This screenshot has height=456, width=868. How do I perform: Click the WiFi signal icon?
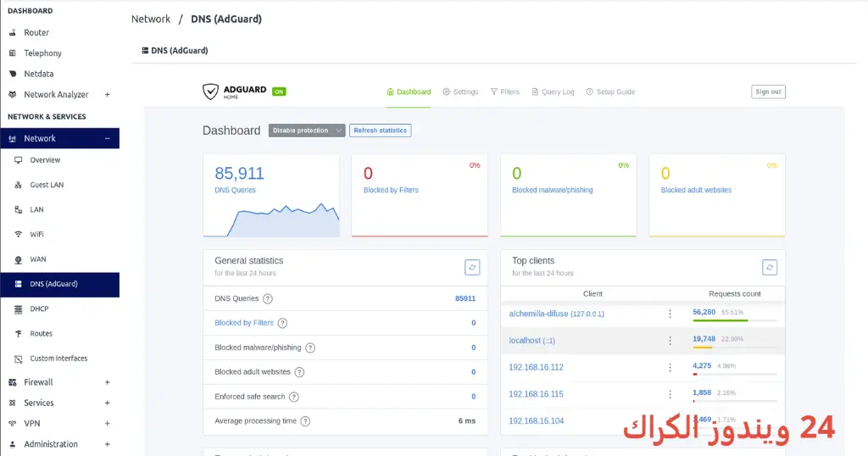tap(19, 234)
